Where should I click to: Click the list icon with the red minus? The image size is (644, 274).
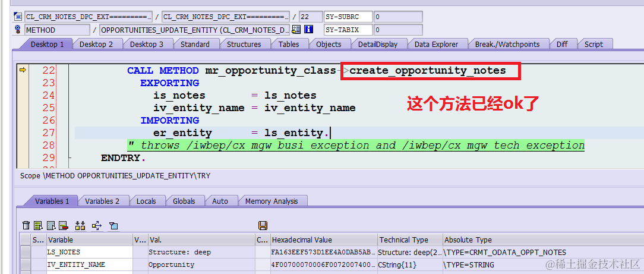(63, 225)
